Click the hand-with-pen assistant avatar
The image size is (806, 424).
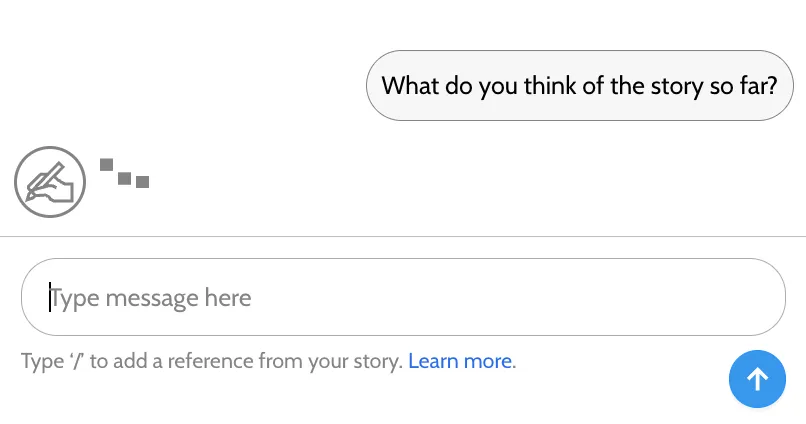50,182
